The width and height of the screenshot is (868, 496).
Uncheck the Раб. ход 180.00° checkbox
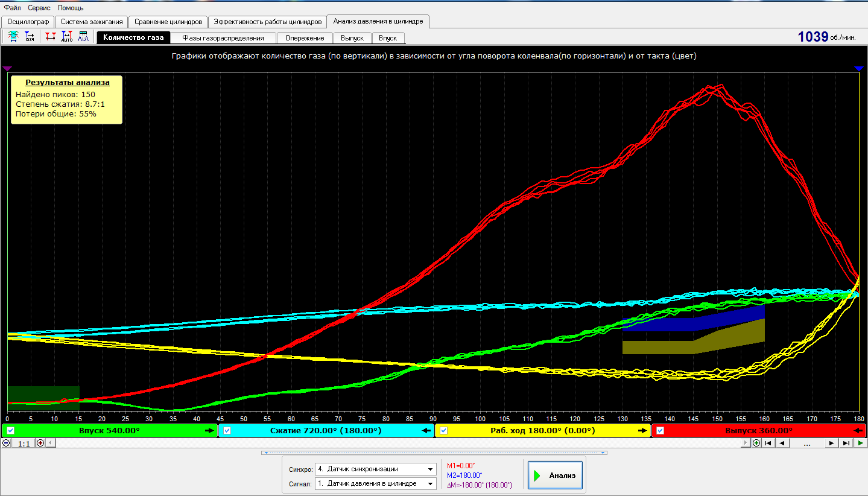[444, 431]
